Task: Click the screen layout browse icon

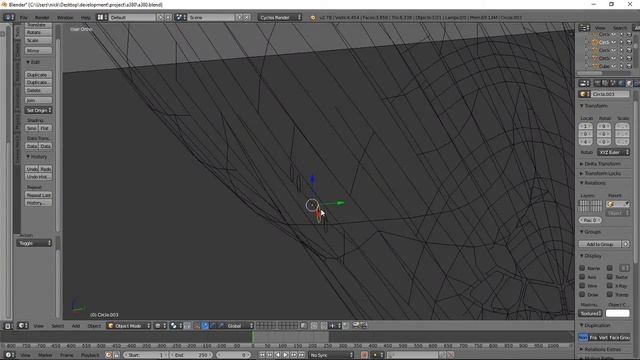Action: click(x=102, y=18)
